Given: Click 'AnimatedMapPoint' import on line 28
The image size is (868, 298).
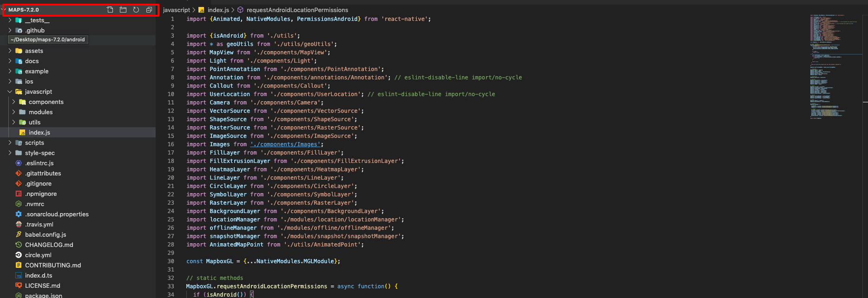Looking at the screenshot, I should pos(236,245).
